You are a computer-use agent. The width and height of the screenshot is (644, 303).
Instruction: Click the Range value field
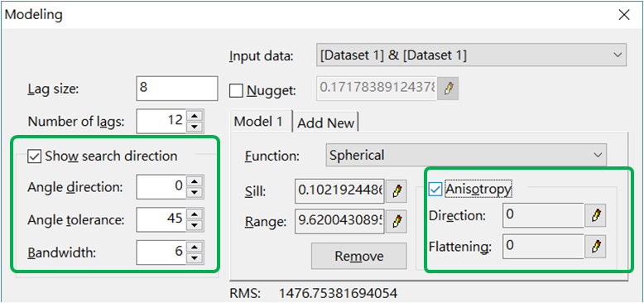click(339, 222)
